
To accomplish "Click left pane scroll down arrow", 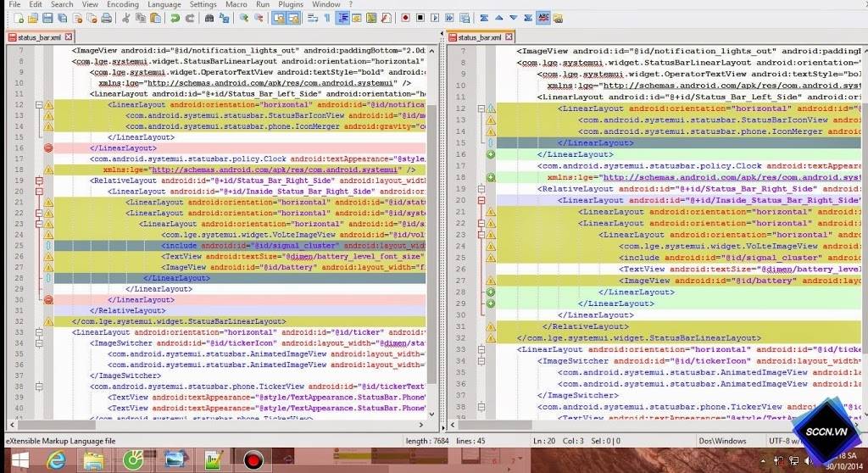I will coord(431,414).
